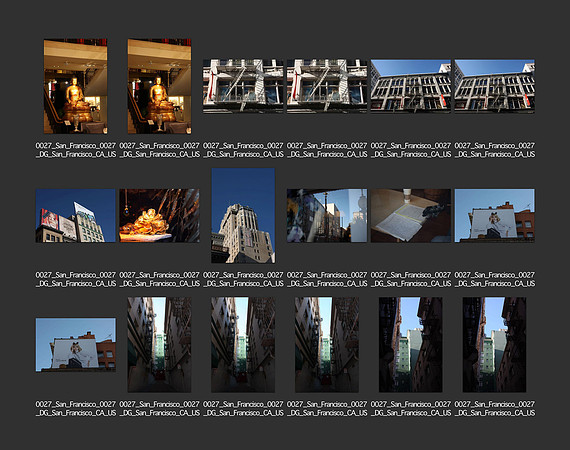The height and width of the screenshot is (450, 570).
Task: Open the second bright alley thumbnail in bottom row
Action: tap(243, 345)
